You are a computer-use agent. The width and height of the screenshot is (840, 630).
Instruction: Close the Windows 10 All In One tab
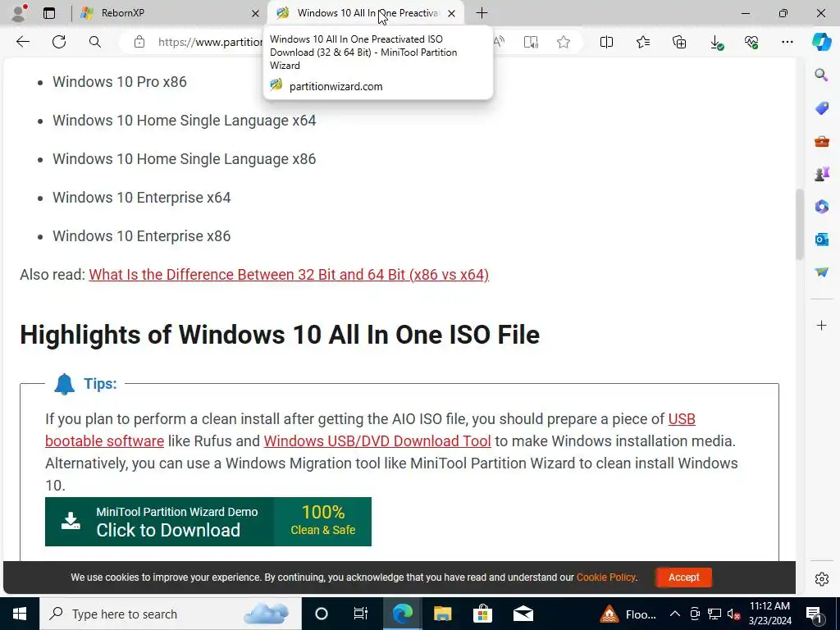(452, 13)
